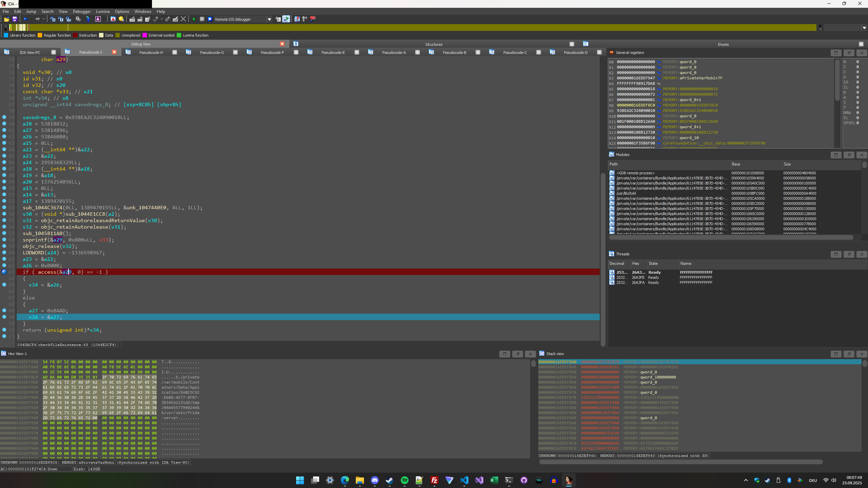868x488 pixels.
Task: Click the Open file folder icon
Action: tap(6, 19)
